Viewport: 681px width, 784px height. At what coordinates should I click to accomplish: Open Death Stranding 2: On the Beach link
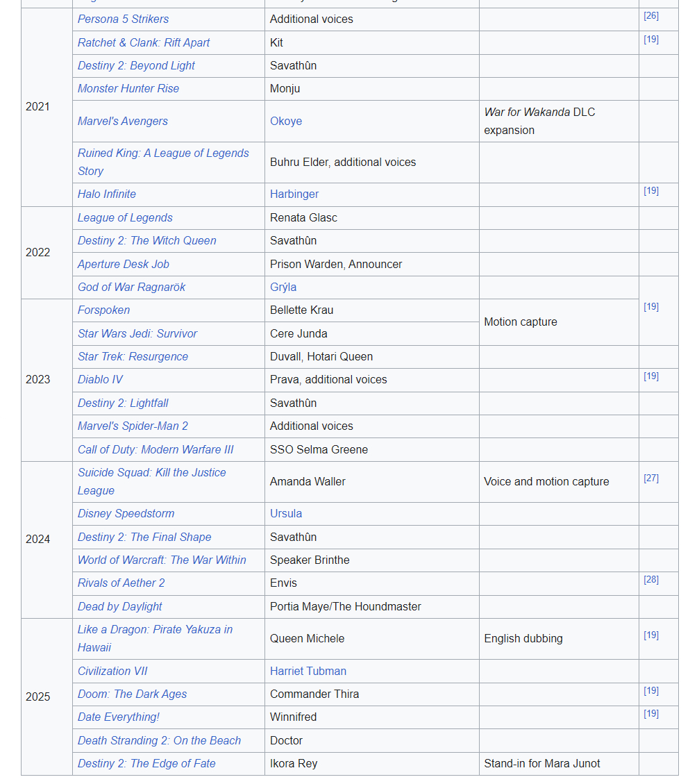click(159, 740)
